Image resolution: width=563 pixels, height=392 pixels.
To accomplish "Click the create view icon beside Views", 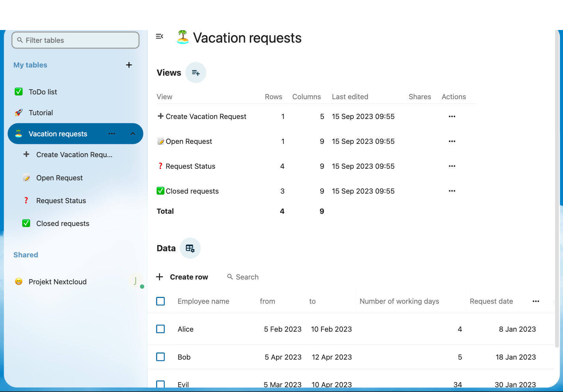I will (196, 73).
